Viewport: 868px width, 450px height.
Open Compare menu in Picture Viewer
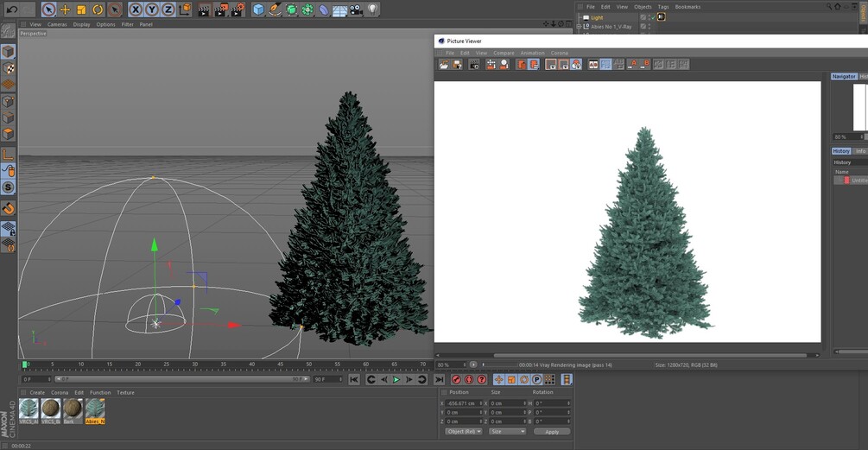click(x=504, y=53)
